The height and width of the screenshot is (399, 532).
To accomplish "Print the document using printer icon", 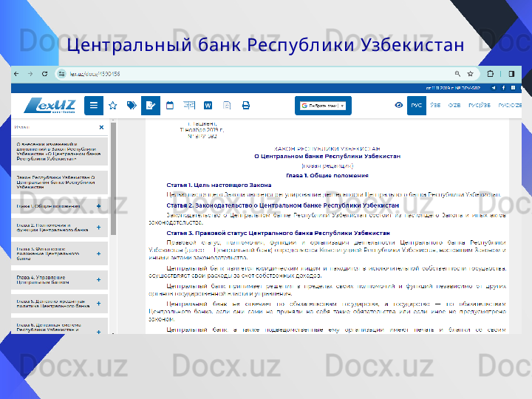I will 246,106.
